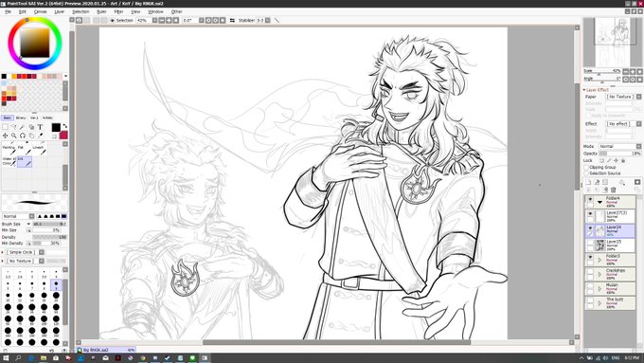This screenshot has height=363, width=644.
Task: Select the Magic Wand tool
Action: point(23,127)
